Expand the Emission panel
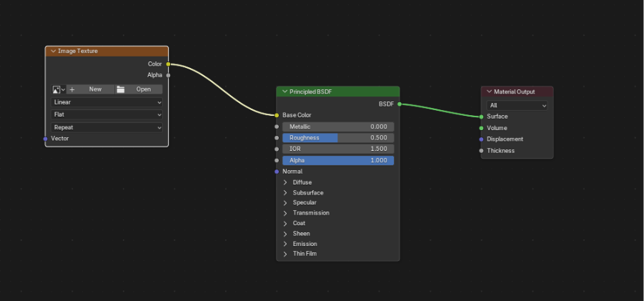This screenshot has height=301, width=644. 285,244
